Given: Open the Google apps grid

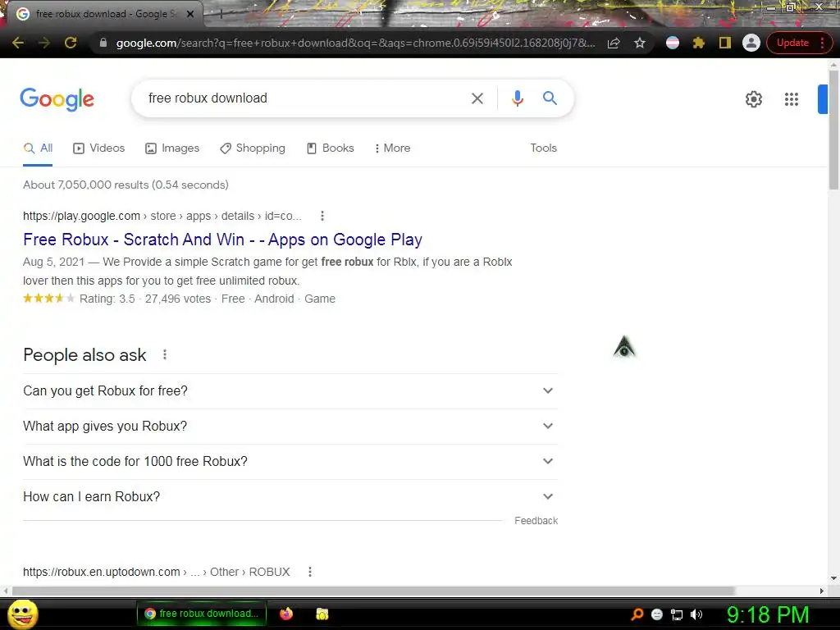Looking at the screenshot, I should [792, 99].
